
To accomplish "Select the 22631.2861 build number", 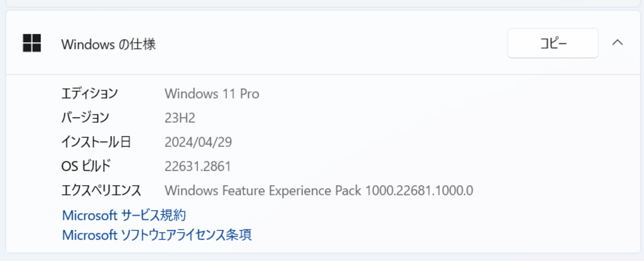I will coord(198,166).
